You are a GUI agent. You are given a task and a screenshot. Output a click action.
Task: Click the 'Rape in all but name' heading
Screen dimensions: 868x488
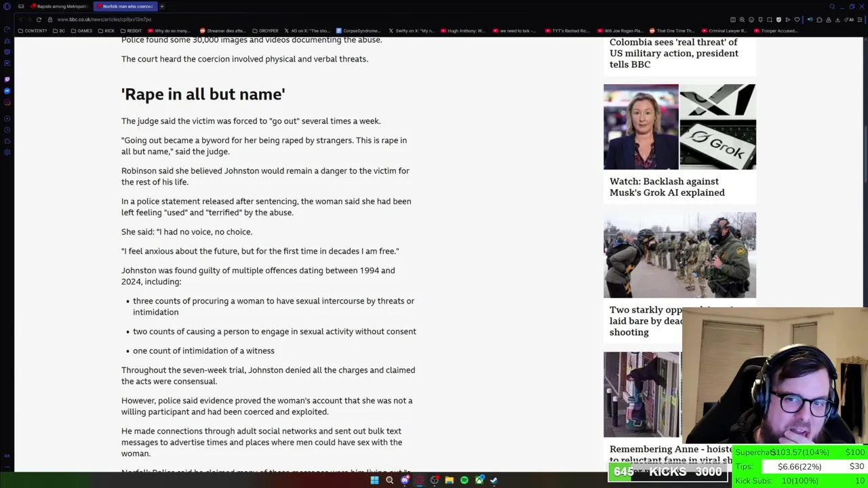coord(203,94)
